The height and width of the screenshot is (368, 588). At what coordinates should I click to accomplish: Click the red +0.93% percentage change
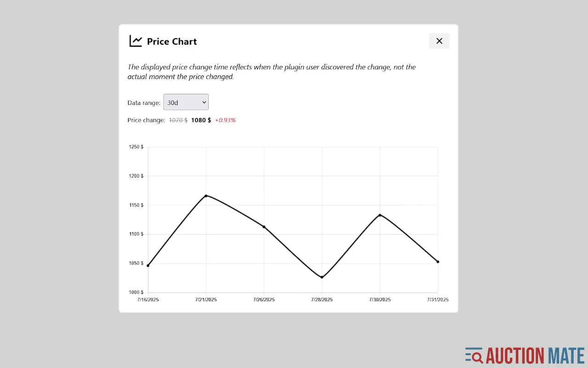coord(225,120)
